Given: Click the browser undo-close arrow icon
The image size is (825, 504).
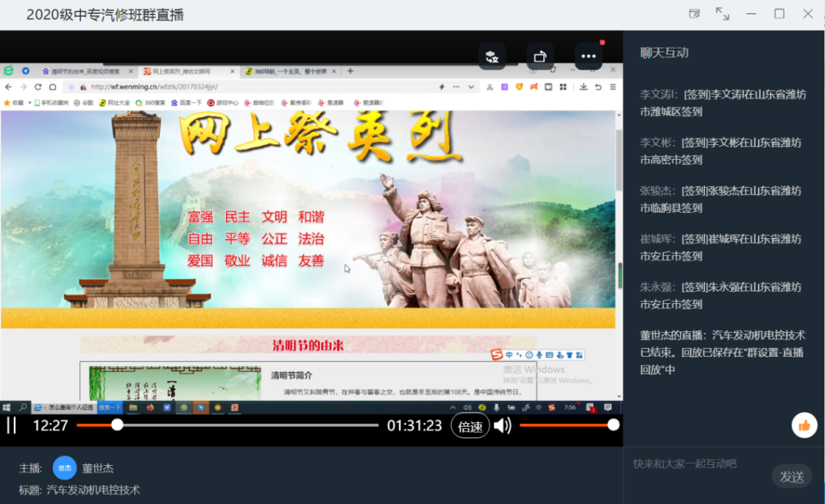Looking at the screenshot, I should 598,87.
